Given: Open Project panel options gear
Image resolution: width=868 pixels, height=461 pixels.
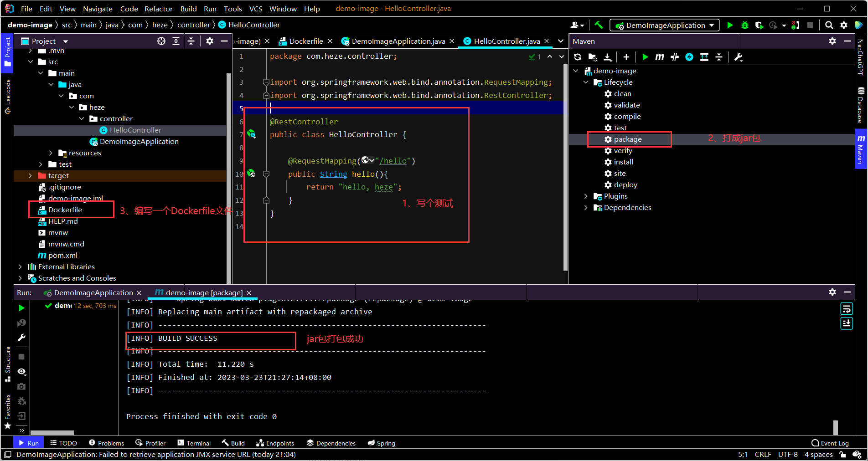Looking at the screenshot, I should 210,41.
